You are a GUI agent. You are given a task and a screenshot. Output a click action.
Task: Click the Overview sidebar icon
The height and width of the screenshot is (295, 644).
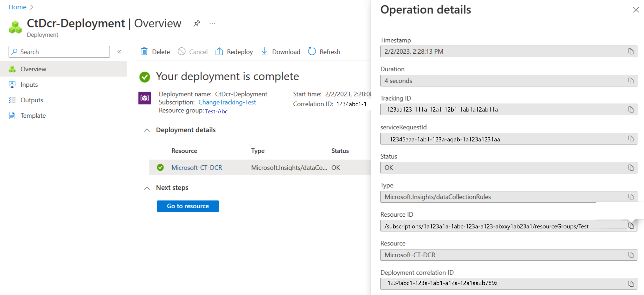[12, 69]
